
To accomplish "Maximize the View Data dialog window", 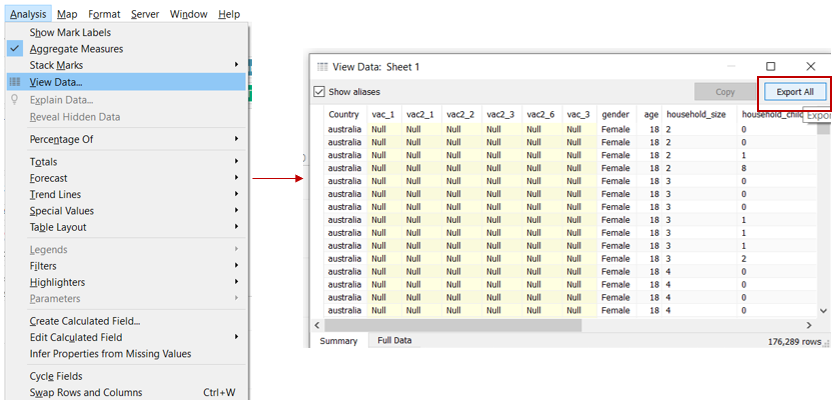I will click(770, 66).
